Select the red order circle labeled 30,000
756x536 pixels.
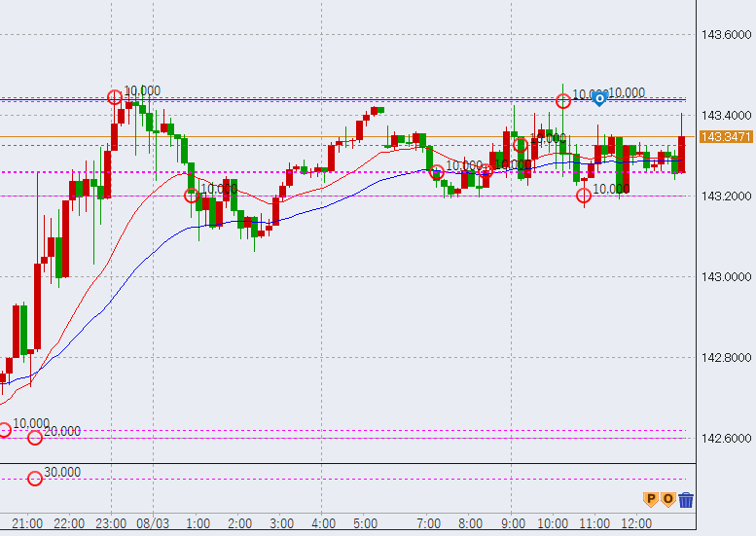36,479
